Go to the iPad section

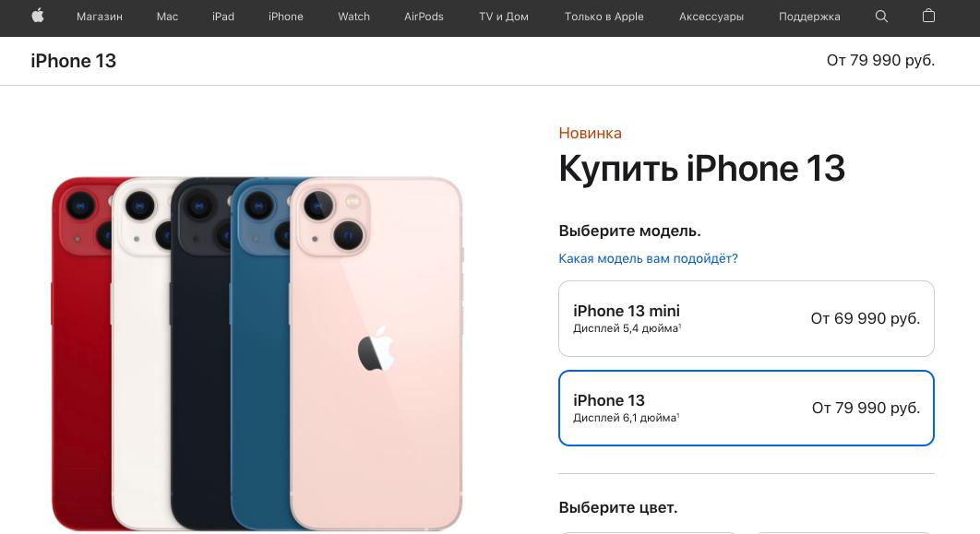click(x=223, y=17)
